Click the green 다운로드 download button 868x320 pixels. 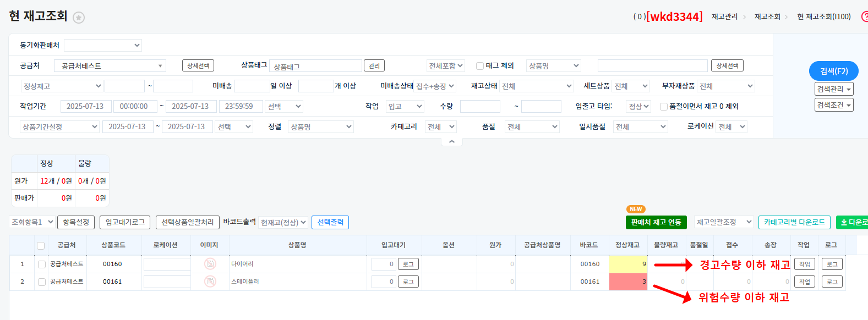853,222
